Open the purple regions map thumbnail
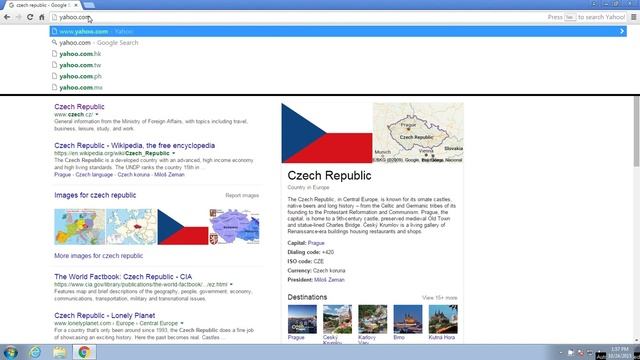 tap(234, 227)
